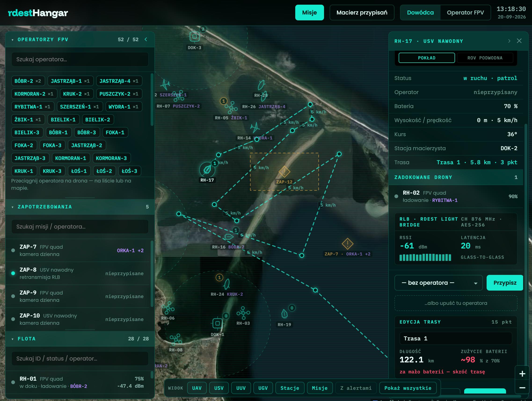532x401 pixels.
Task: Close the RH-17 detail panel
Action: click(519, 41)
